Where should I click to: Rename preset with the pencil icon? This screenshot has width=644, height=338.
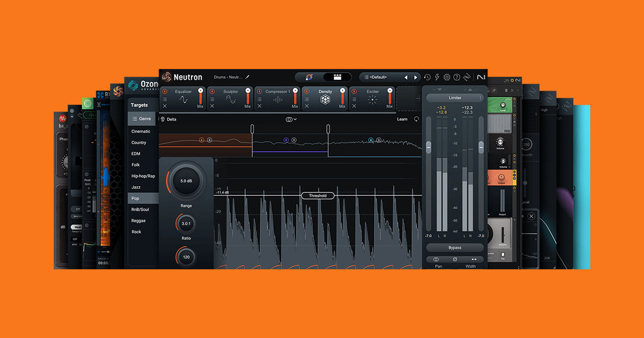247,77
